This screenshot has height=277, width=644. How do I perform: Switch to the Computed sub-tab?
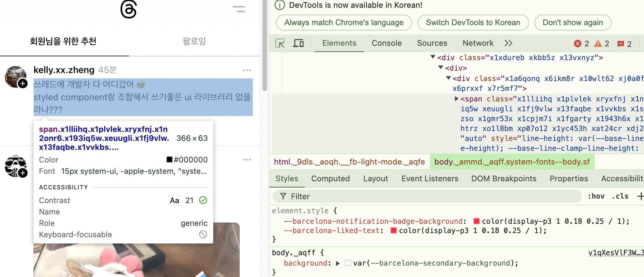(330, 179)
